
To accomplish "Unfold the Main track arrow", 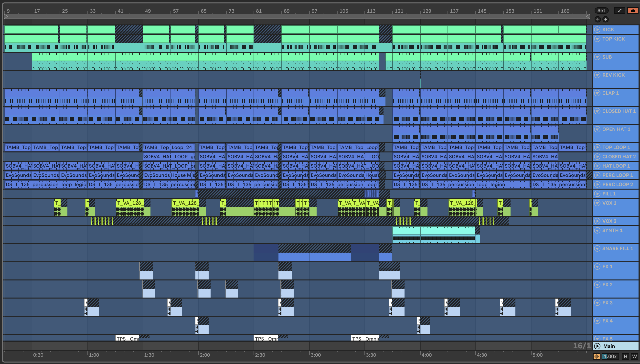I will 597,346.
